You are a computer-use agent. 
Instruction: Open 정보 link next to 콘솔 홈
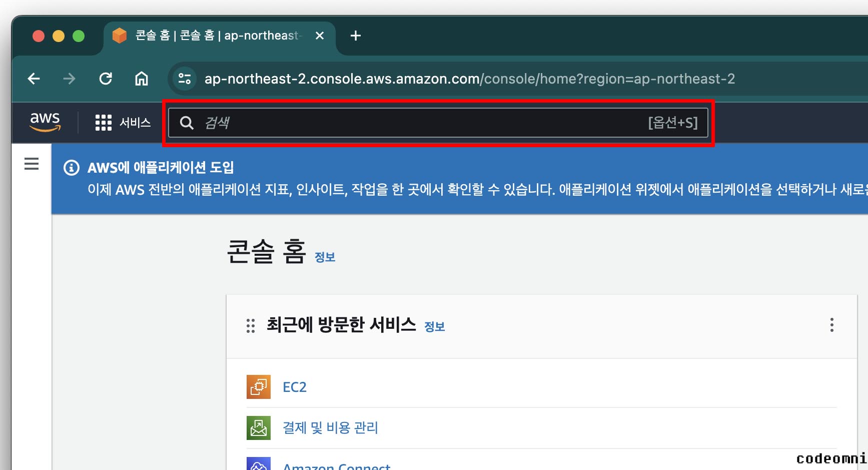325,257
